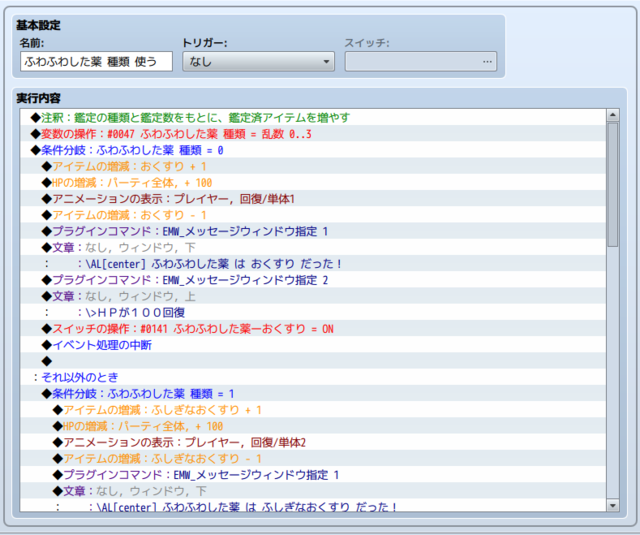640x535 pixels.
Task: Open the トリガー dropdown showing なし
Action: pos(258,62)
